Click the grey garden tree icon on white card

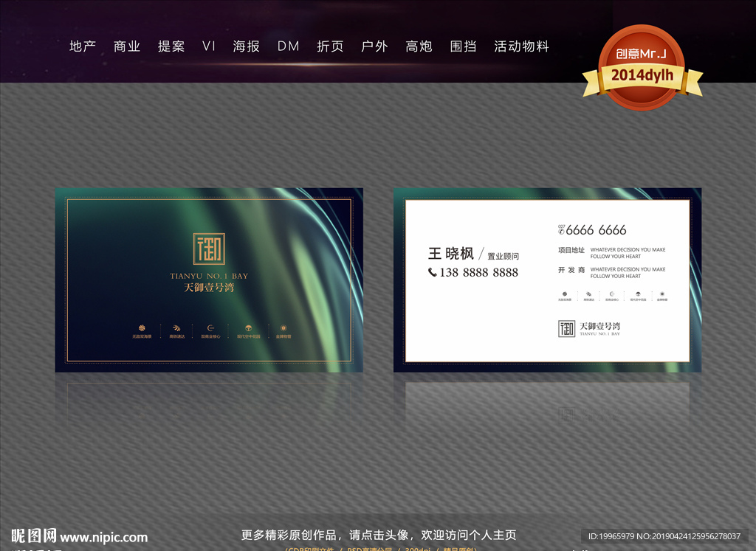(x=638, y=294)
